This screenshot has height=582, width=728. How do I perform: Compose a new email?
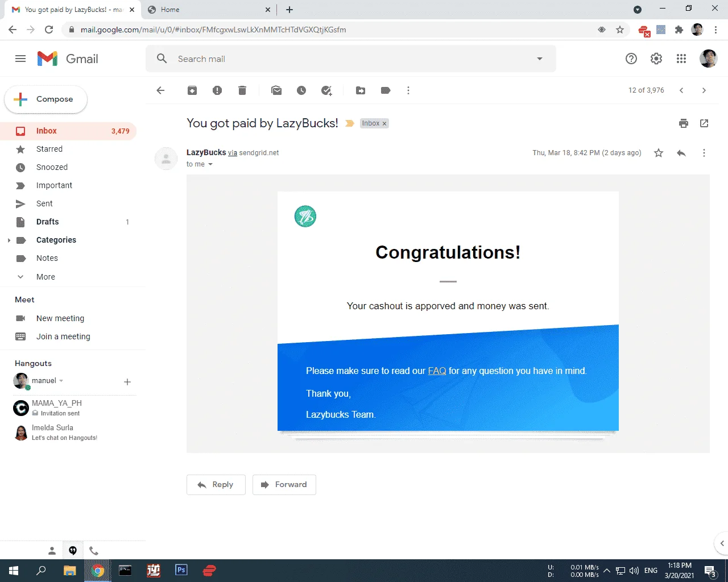tap(45, 99)
